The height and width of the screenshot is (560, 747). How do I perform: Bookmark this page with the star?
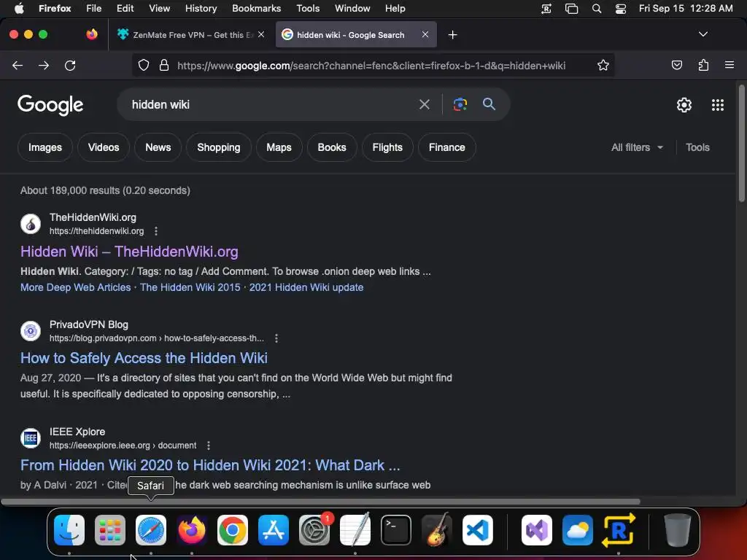[x=603, y=65]
